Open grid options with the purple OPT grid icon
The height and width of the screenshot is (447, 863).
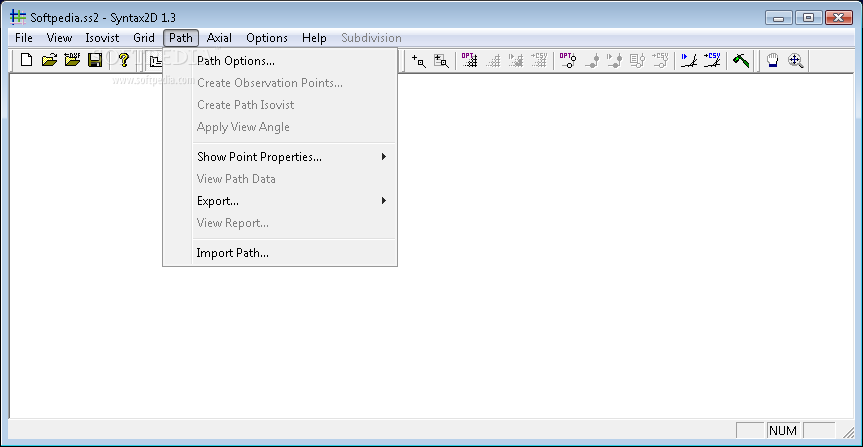pyautogui.click(x=469, y=61)
